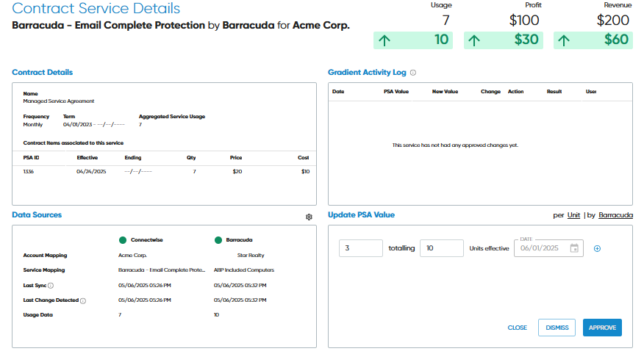Click the effective date field 06/01/2025
Screen dimensions: 644x354
click(548, 248)
